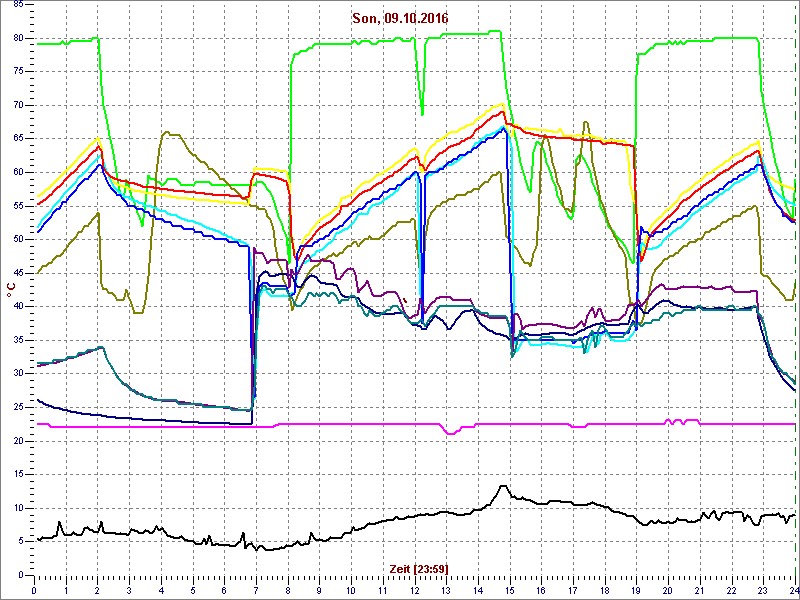Choose hour 23 label on the time axis
Screen dimensions: 800x600
point(764,590)
